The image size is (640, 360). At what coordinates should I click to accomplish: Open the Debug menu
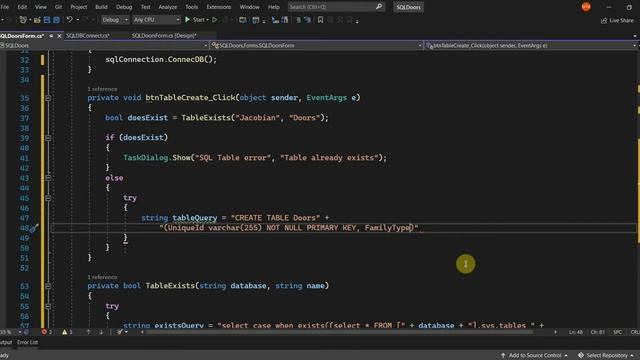(x=124, y=7)
